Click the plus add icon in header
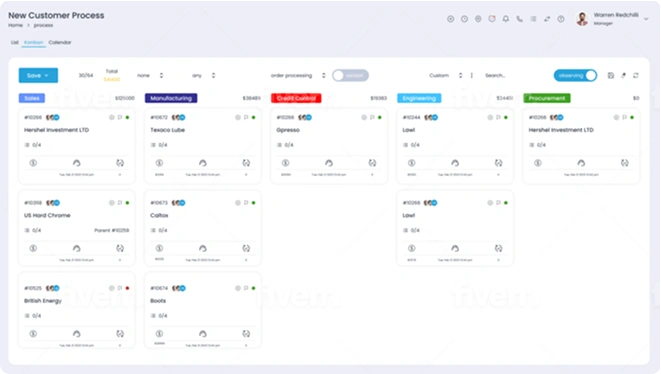 click(x=450, y=19)
